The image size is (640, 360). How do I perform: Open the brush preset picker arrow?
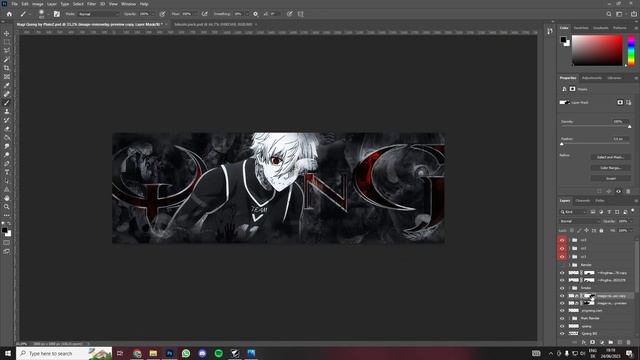point(48,14)
